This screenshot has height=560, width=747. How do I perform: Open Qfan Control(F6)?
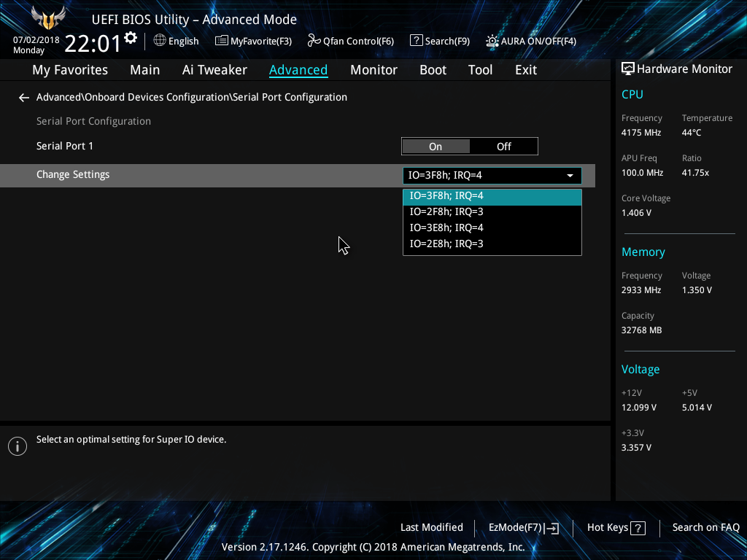click(351, 41)
